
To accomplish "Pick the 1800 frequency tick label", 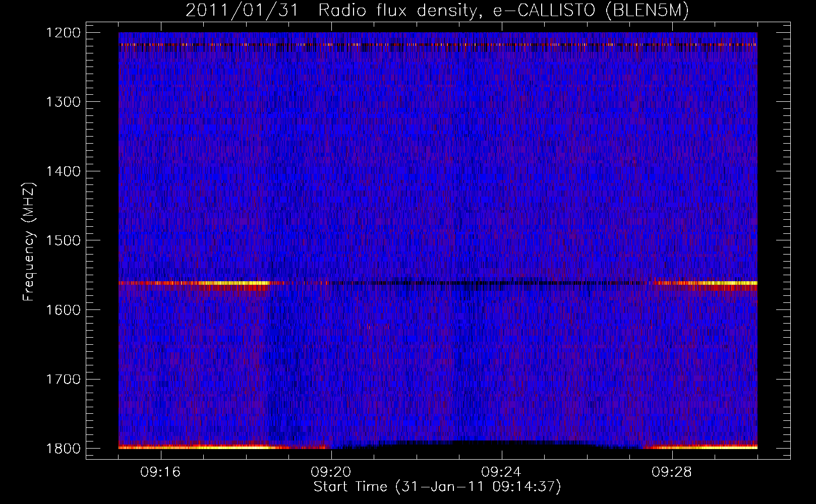I will [63, 449].
